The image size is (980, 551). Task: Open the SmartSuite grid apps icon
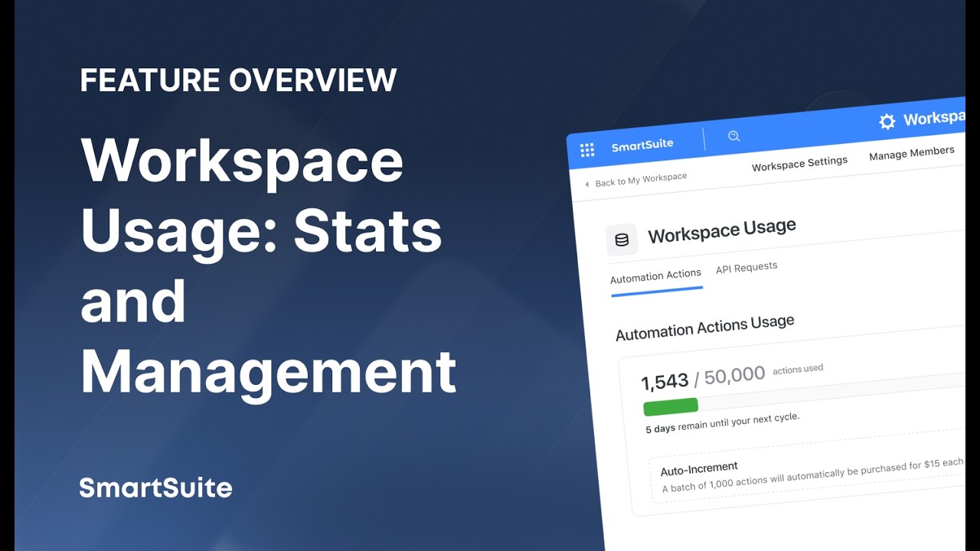tap(587, 149)
